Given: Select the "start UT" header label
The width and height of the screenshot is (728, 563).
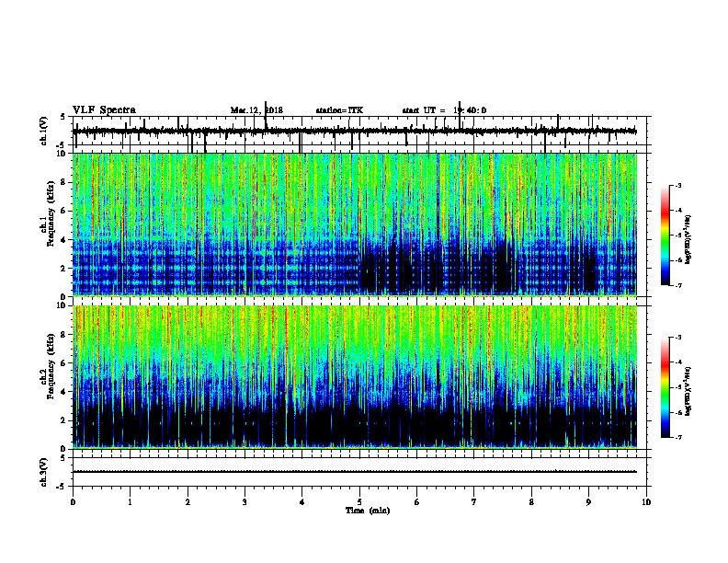Looking at the screenshot, I should pos(424,110).
